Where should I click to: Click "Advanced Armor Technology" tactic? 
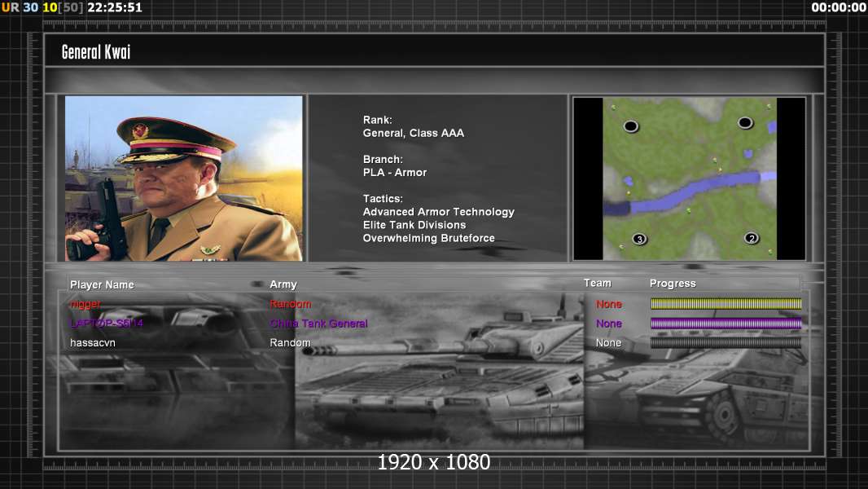438,212
